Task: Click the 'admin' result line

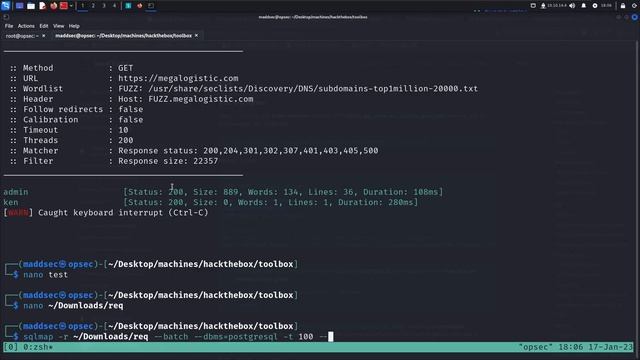Action: pos(223,192)
